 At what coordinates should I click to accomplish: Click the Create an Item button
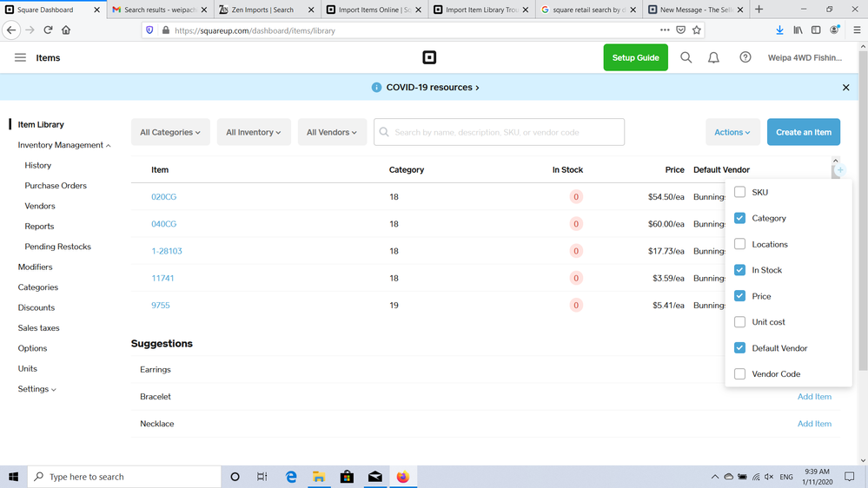803,132
